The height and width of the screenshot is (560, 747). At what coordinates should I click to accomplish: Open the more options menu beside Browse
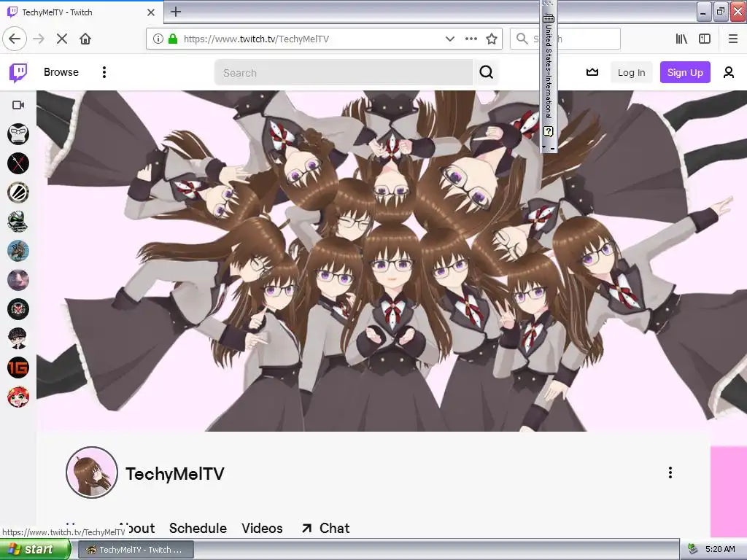[104, 72]
